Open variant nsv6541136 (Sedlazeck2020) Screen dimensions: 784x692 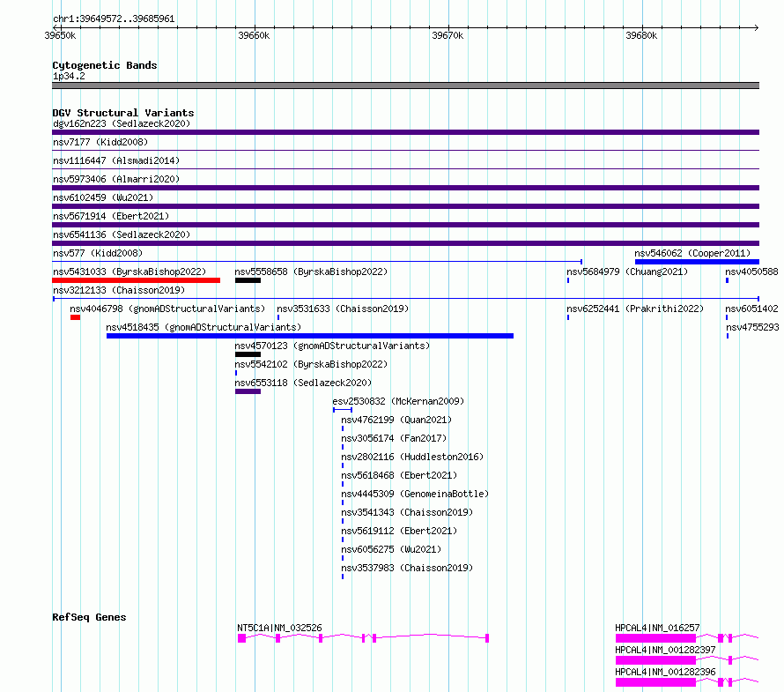122,234
